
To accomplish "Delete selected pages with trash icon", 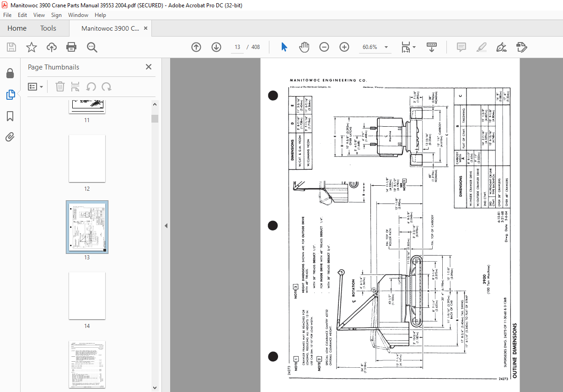I will [x=60, y=86].
